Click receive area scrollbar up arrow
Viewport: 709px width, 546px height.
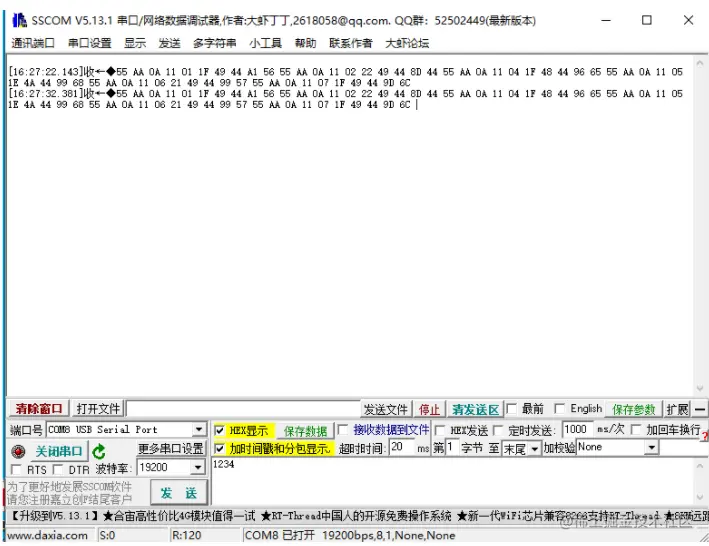point(700,64)
